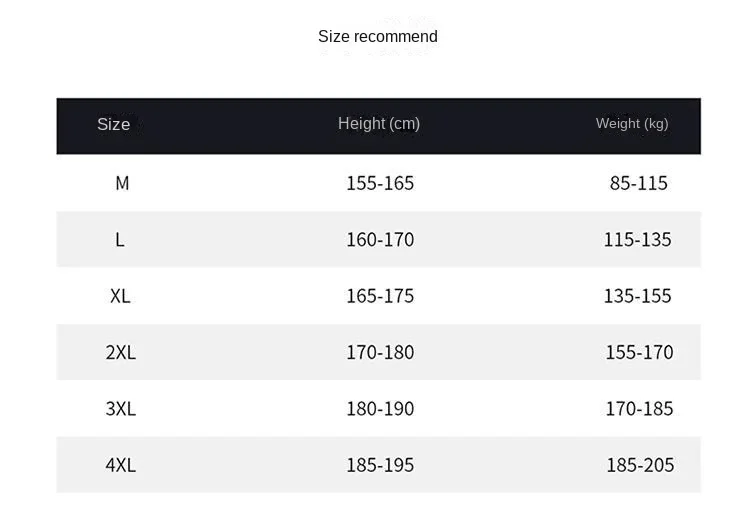This screenshot has width=750, height=518.
Task: Choose the XL size label
Action: coord(120,296)
